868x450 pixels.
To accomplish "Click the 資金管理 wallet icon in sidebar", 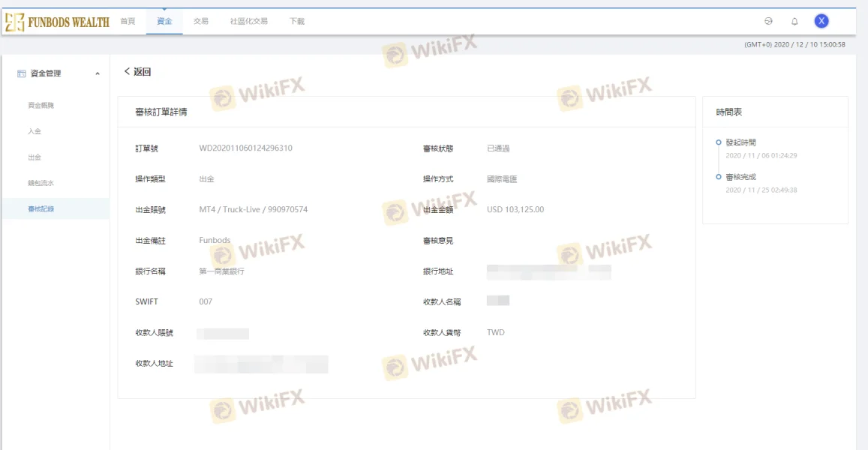I will click(22, 73).
